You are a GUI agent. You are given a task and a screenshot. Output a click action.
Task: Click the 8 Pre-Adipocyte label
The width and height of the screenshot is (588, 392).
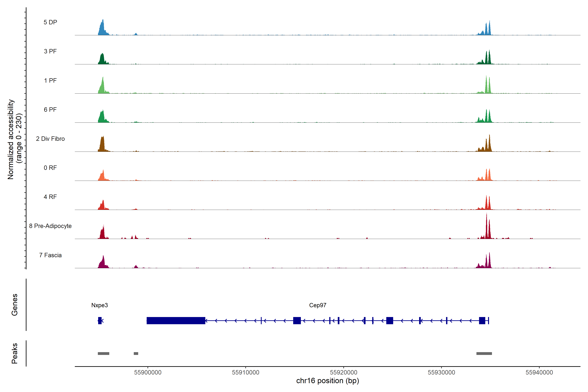(50, 226)
